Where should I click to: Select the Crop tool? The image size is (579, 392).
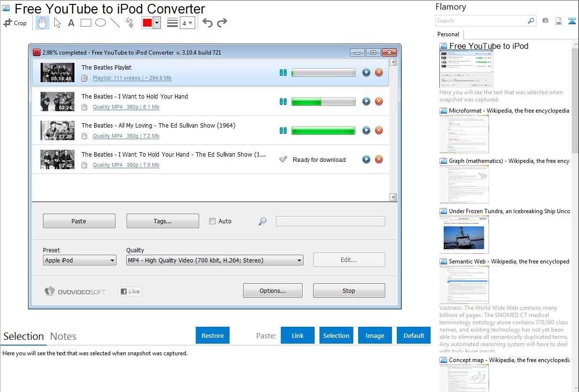(15, 23)
